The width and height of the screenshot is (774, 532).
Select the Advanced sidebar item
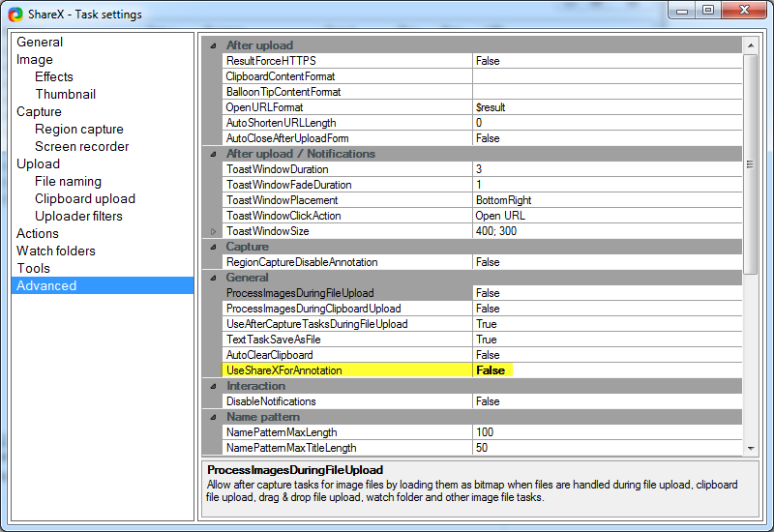click(103, 285)
